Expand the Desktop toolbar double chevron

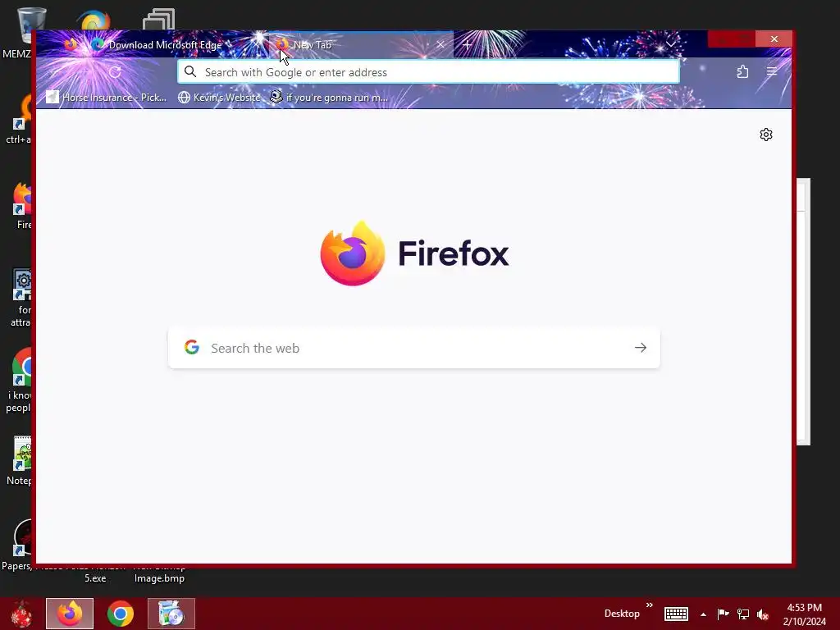(x=650, y=605)
